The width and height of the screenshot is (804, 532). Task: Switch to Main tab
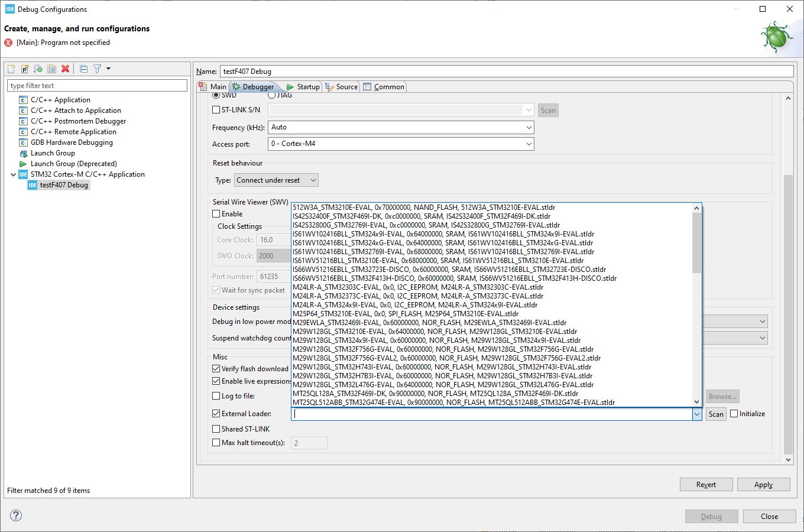click(x=213, y=86)
